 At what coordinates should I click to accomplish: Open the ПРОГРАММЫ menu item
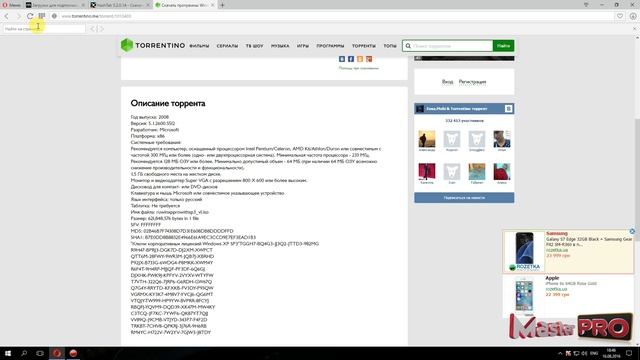330,46
